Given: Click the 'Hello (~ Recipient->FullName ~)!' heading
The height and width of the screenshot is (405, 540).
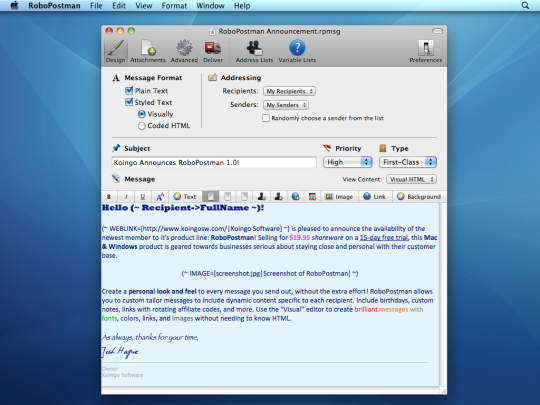Looking at the screenshot, I should click(183, 208).
